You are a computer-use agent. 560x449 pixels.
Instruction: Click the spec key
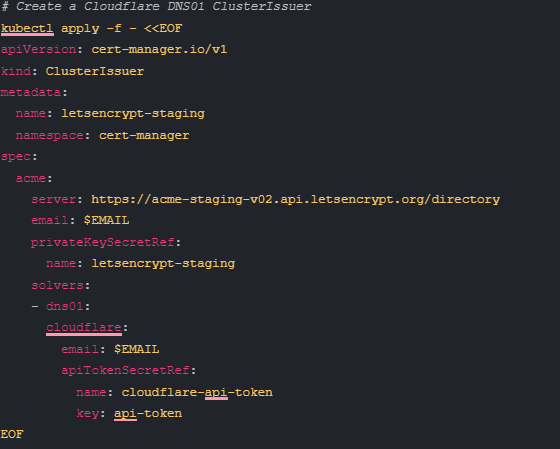[x=16, y=157]
